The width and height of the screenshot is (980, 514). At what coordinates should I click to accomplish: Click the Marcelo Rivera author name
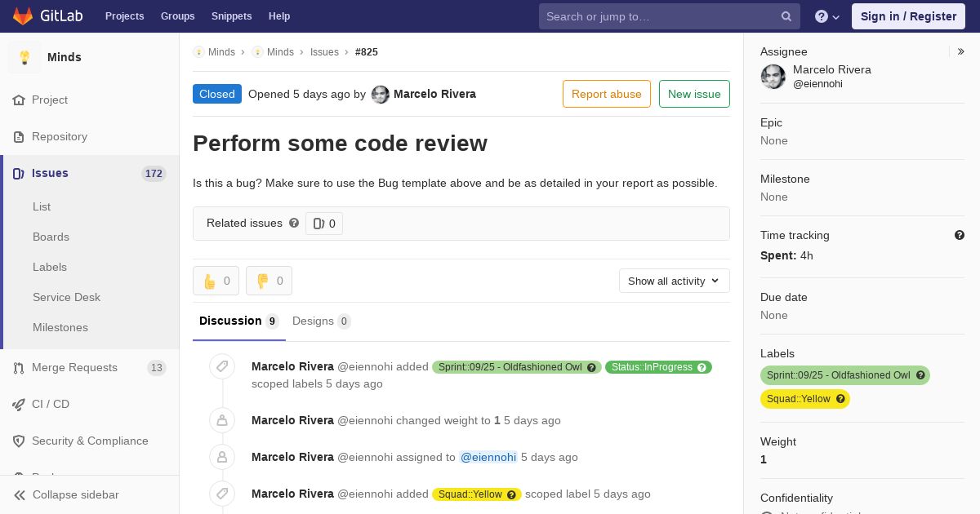[x=434, y=94]
